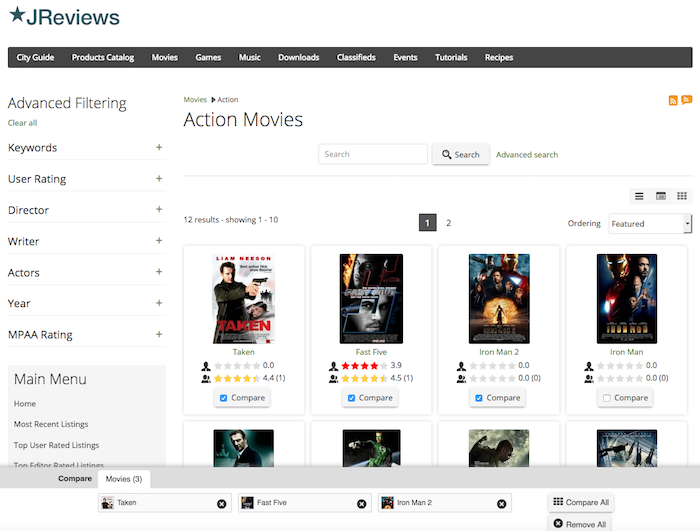Open the Music menu item
Image resolution: width=700 pixels, height=531 pixels.
(250, 57)
